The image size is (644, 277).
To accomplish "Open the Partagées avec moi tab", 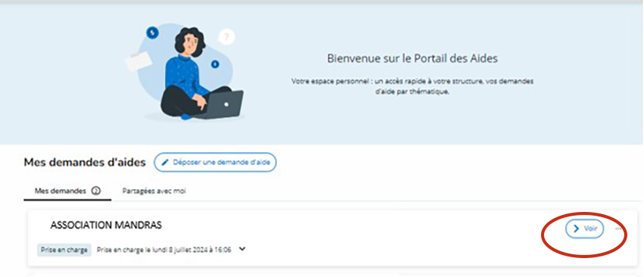I will [154, 191].
